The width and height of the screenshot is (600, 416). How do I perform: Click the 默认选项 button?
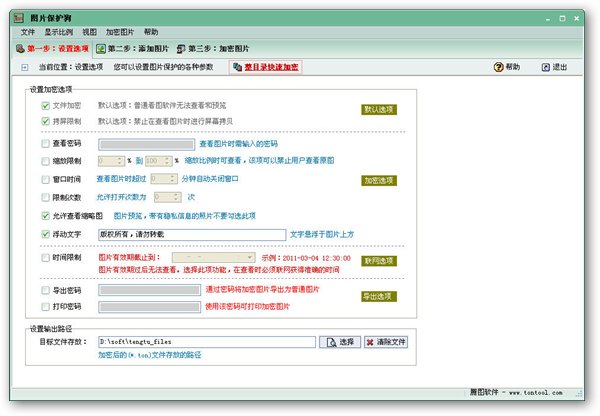coord(379,109)
